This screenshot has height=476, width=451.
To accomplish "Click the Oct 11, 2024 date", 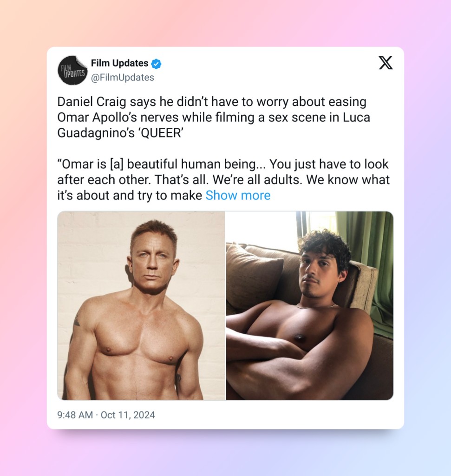I will pos(128,415).
